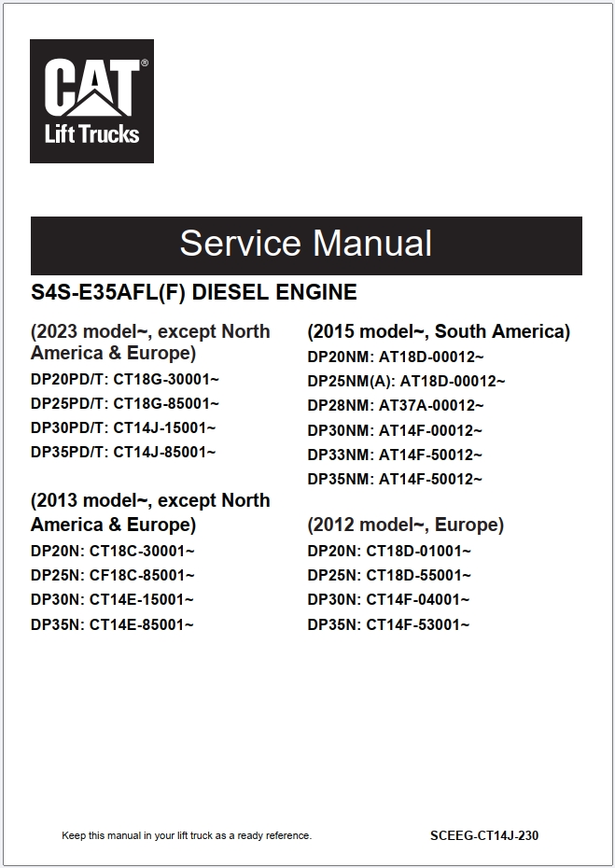Click the '(2015 model~, South America)' heading

pyautogui.click(x=439, y=331)
